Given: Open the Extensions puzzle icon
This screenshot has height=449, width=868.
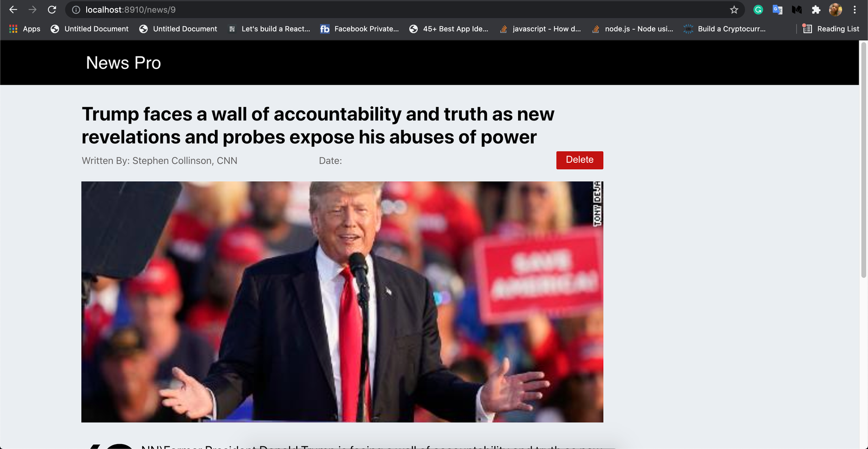Looking at the screenshot, I should pos(816,10).
